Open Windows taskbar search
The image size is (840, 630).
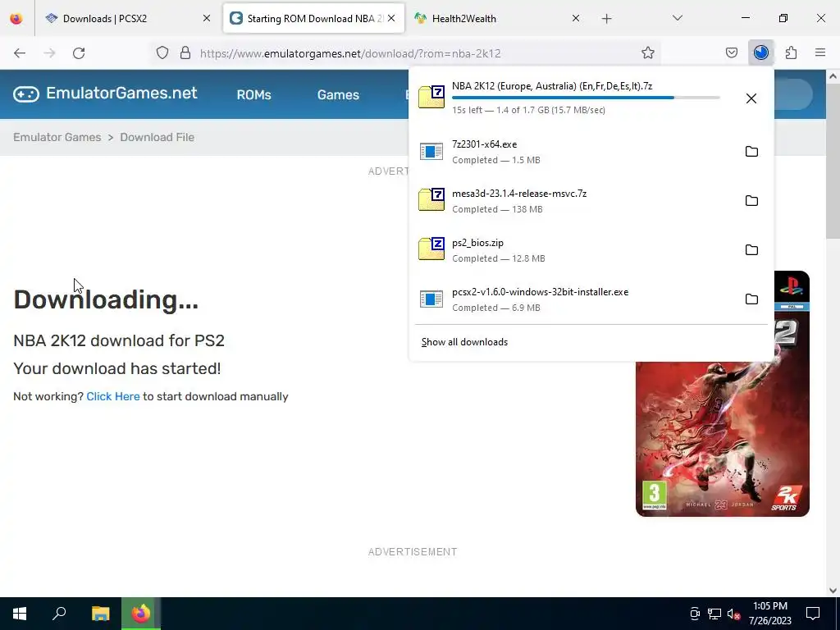click(x=59, y=614)
